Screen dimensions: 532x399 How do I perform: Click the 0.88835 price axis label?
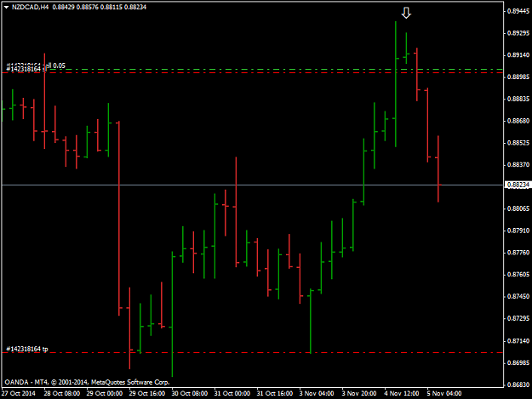tap(518, 99)
